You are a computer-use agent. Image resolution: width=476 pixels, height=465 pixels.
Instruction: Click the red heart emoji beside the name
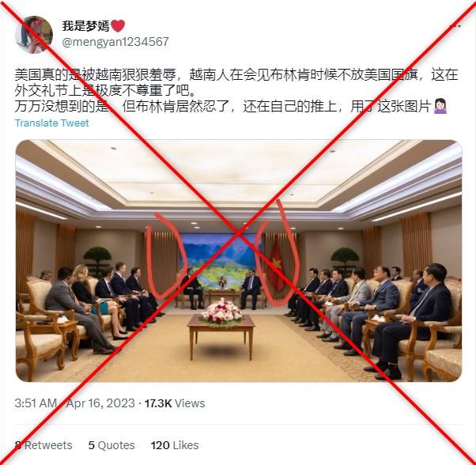[118, 26]
